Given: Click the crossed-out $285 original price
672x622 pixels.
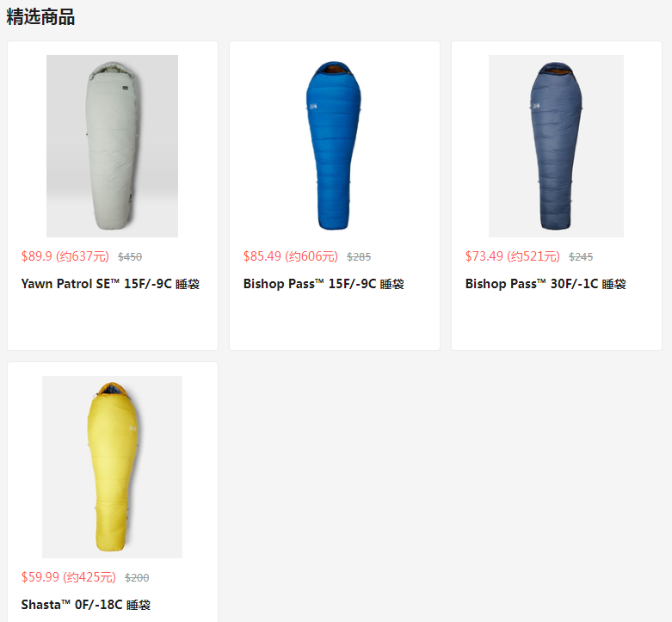Looking at the screenshot, I should 359,257.
